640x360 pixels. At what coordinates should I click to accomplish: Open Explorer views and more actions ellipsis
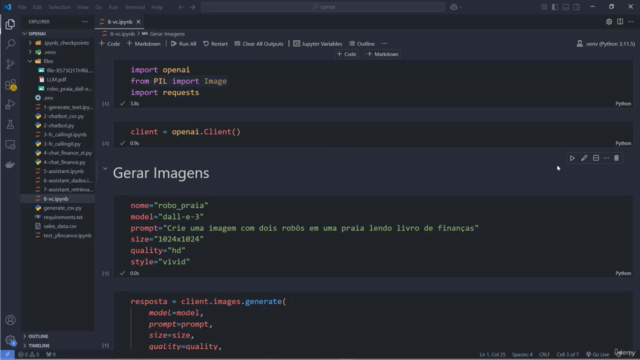(84, 22)
